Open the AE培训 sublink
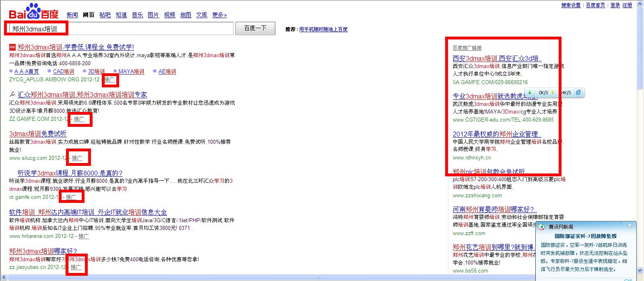This screenshot has height=281, width=644. point(167,71)
